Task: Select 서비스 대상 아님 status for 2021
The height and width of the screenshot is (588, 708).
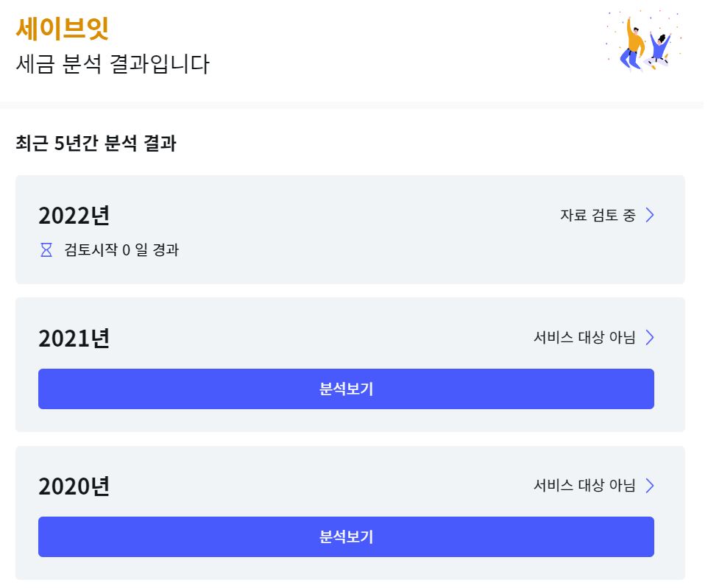Action: click(584, 338)
